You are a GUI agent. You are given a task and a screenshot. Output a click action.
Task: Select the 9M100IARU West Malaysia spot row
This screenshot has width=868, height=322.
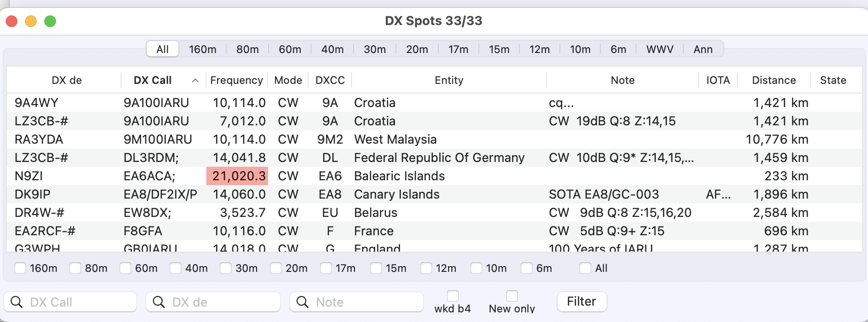tap(395, 139)
